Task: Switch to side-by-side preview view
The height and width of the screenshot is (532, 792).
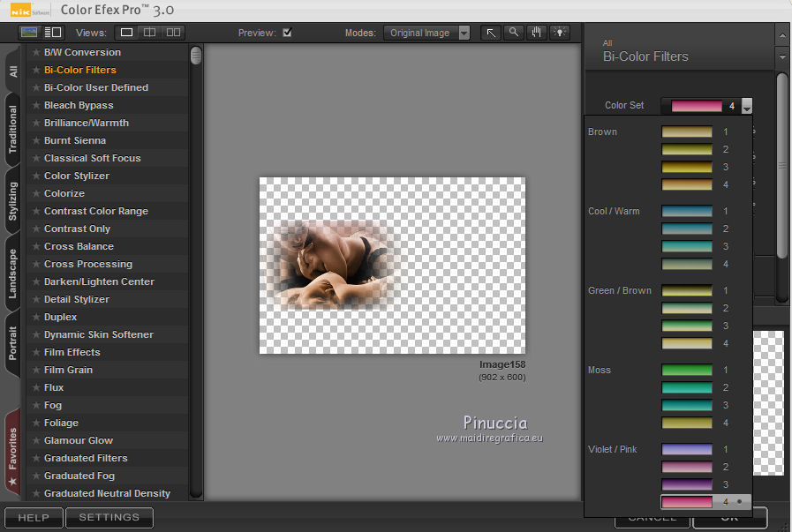Action: (x=173, y=33)
